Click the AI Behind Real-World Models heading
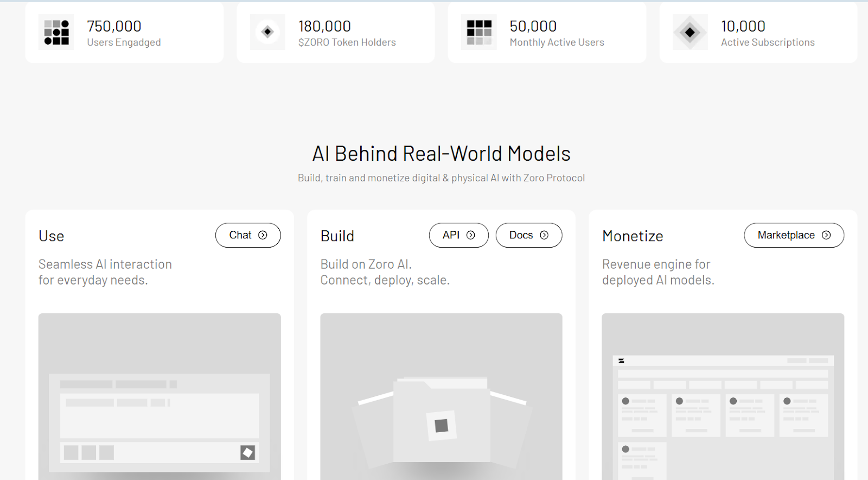 click(441, 154)
